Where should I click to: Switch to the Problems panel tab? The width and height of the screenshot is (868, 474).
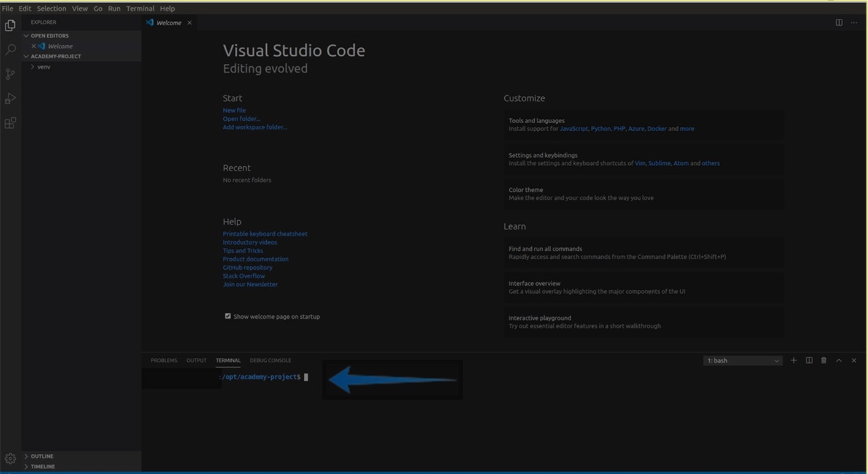click(164, 361)
